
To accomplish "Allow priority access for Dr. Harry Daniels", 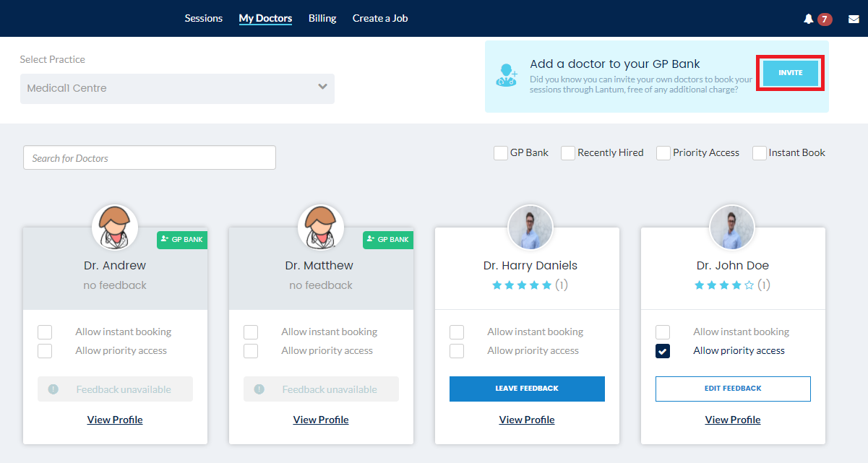I will click(457, 351).
